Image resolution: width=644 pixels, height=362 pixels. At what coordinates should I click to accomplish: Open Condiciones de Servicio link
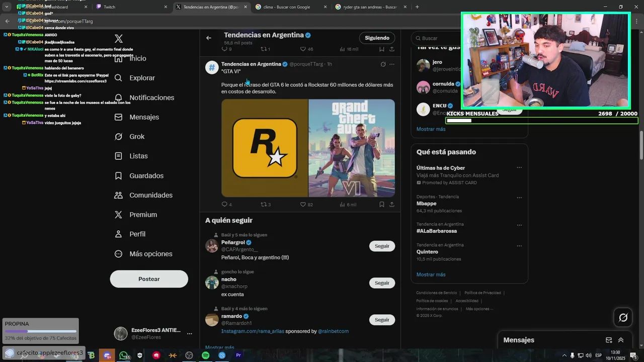tap(436, 293)
